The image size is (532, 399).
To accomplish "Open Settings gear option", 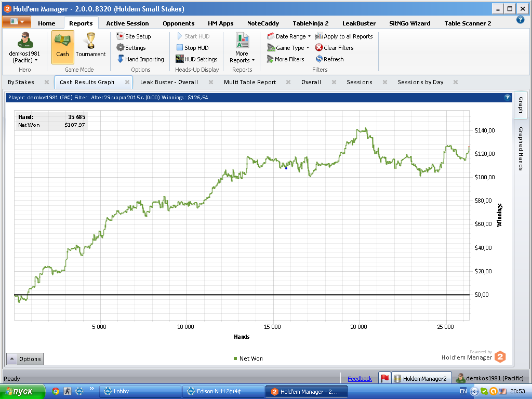I will 131,48.
